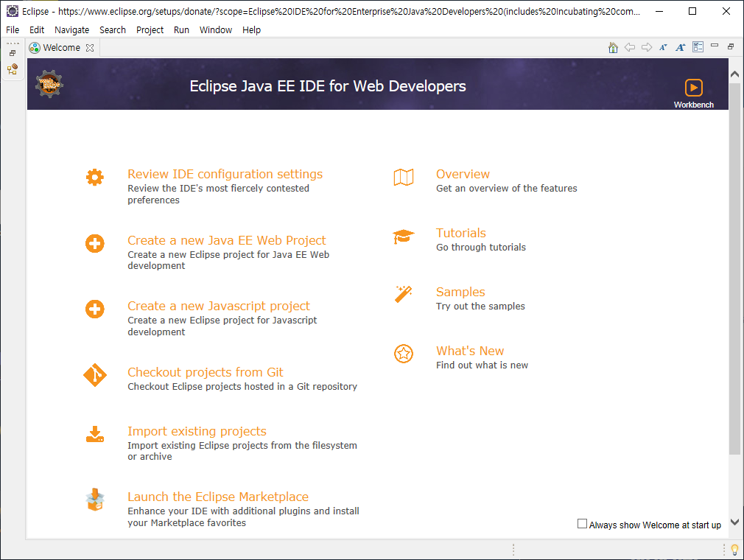Minimize the Welcome view
The image size is (744, 560).
pos(714,46)
